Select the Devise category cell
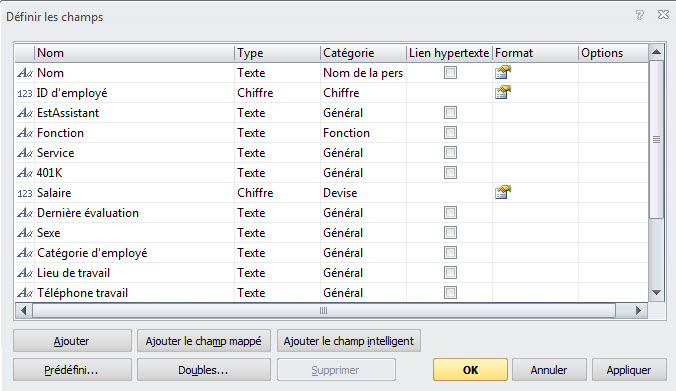This screenshot has width=676, height=391. pos(363,193)
